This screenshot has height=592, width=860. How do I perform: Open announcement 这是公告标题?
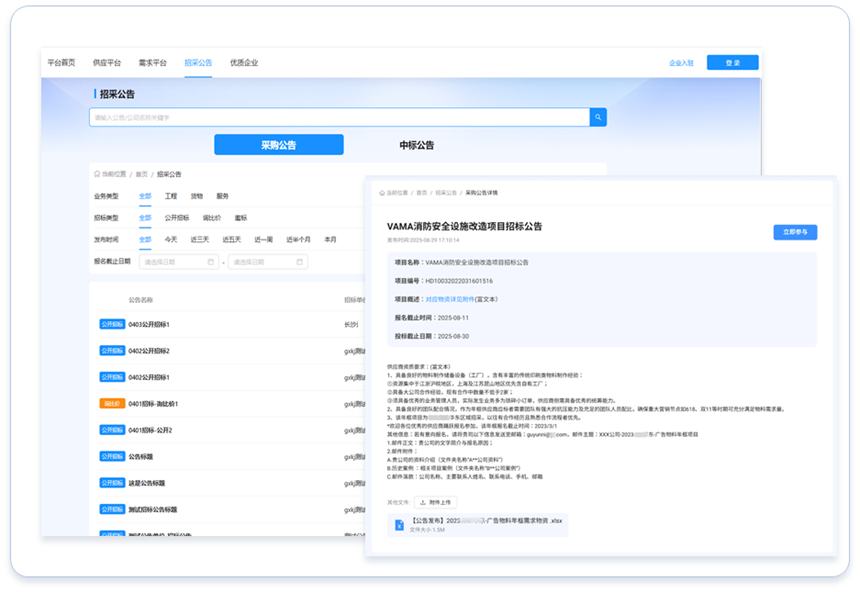coord(147,483)
